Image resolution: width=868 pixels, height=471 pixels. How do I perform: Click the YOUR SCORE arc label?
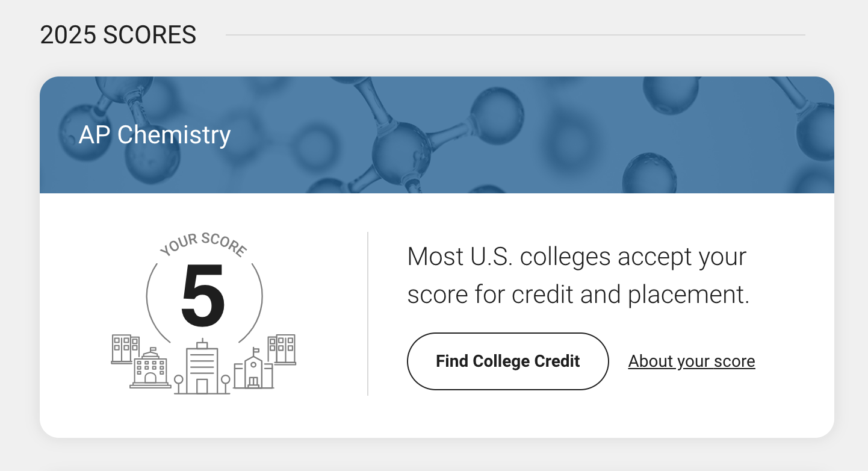(203, 245)
